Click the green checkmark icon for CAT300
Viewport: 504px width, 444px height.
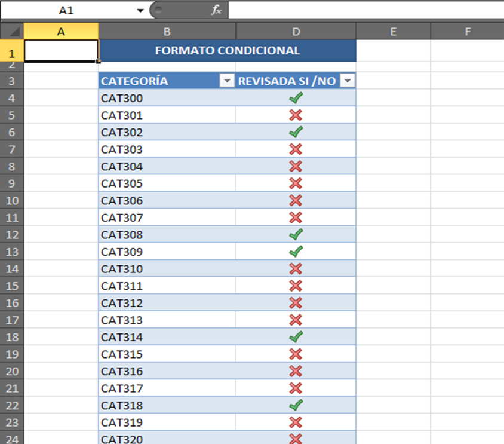[x=296, y=98]
